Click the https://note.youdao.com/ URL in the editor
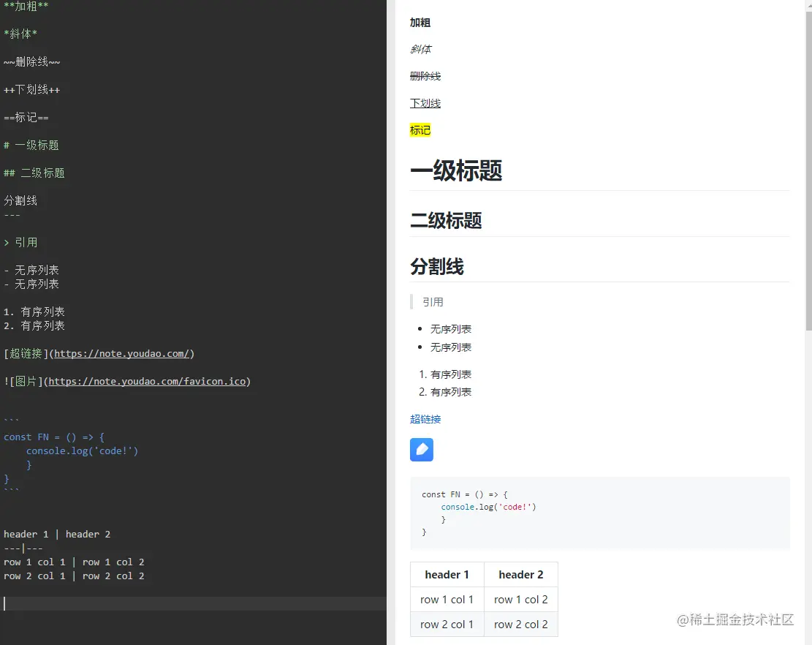Screen dimensions: 812x645 pos(122,353)
